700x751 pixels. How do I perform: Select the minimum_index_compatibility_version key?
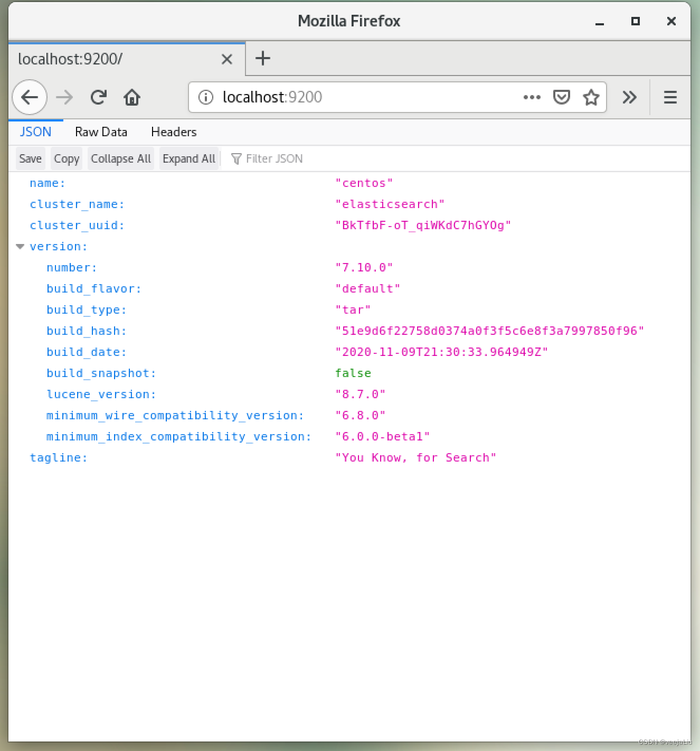tap(179, 437)
